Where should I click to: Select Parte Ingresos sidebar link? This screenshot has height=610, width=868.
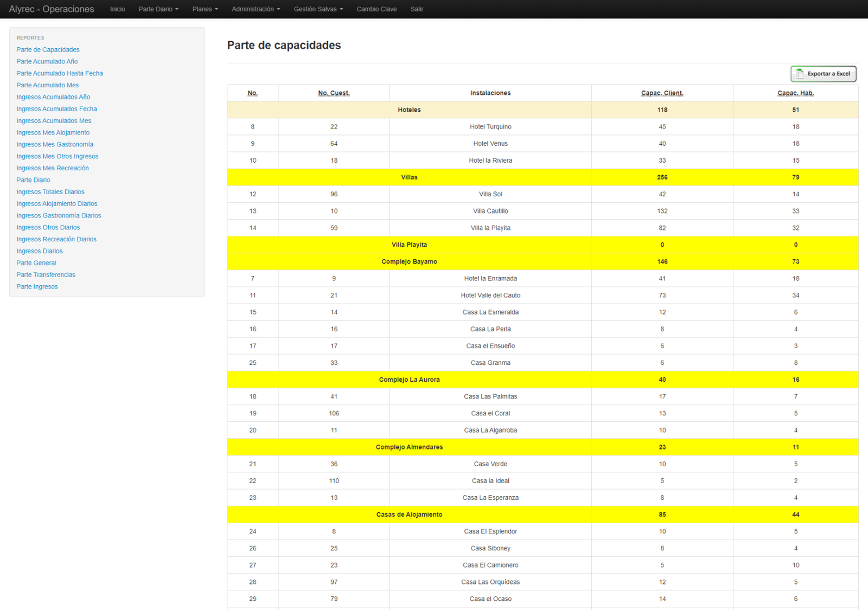click(37, 287)
